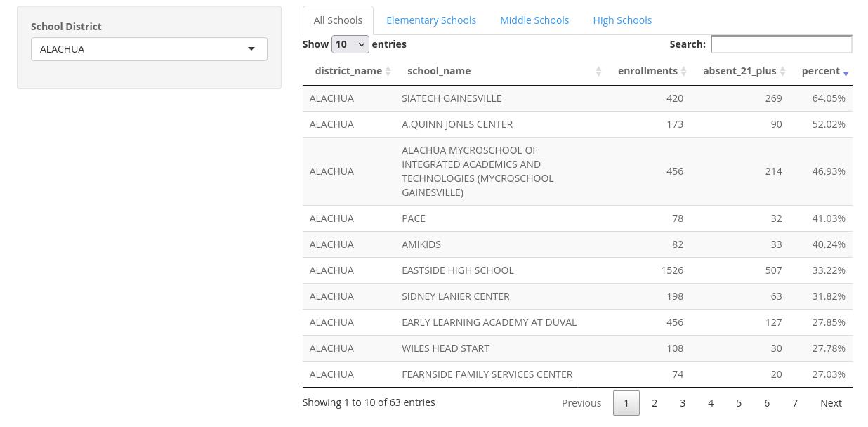Open the Elementary Schools tab
The width and height of the screenshot is (868, 427).
tap(431, 20)
